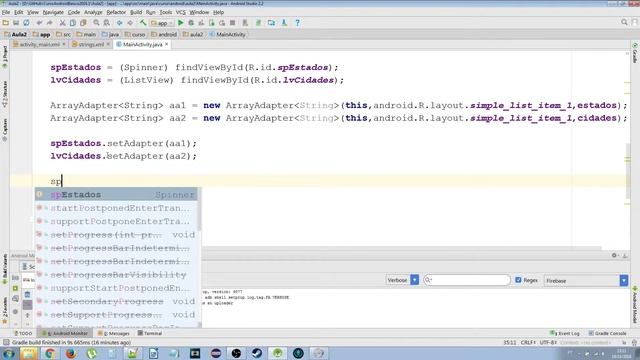This screenshot has height=360, width=640.
Task: Click CRLF line separator status entry
Action: point(528,343)
